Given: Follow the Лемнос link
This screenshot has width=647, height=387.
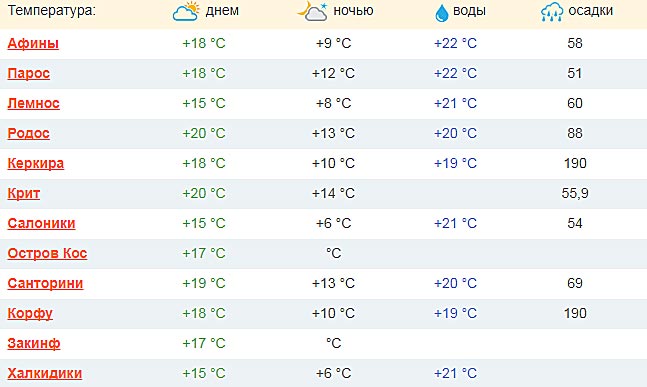Looking at the screenshot, I should (33, 103).
